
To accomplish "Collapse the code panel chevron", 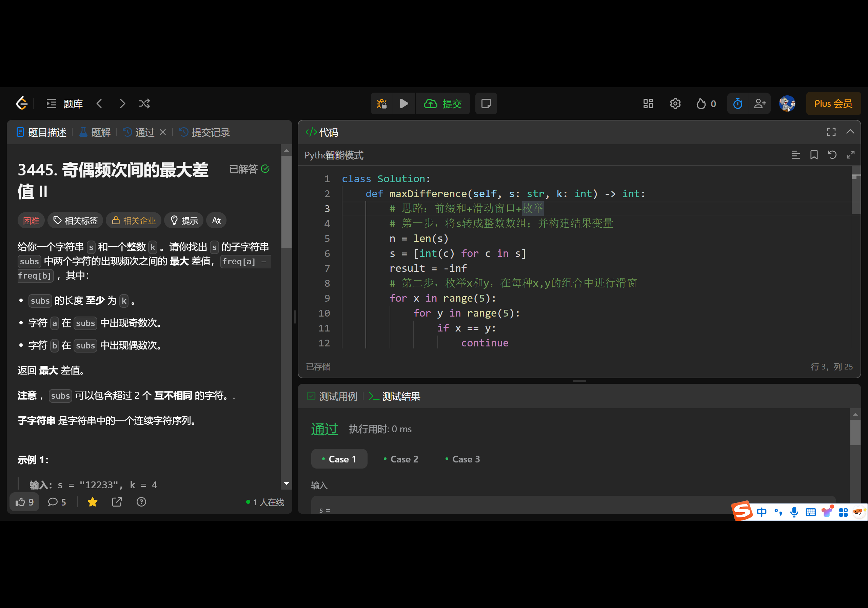I will [850, 132].
